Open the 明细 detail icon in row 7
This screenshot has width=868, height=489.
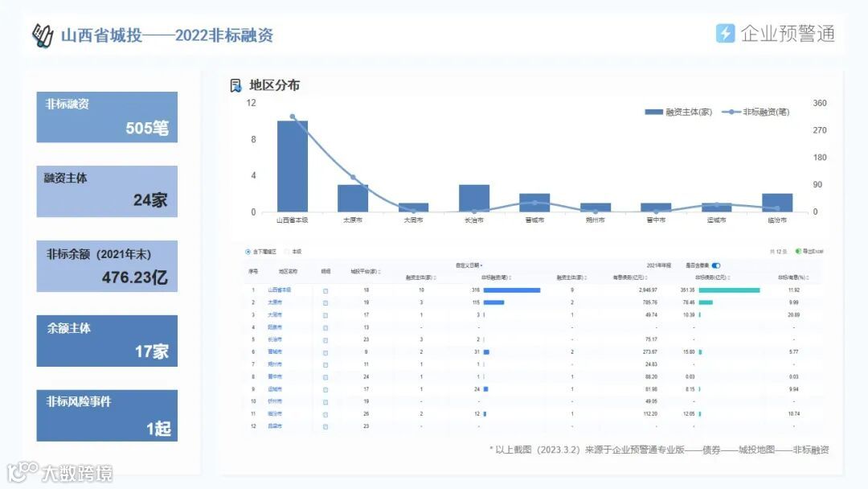pyautogui.click(x=325, y=365)
